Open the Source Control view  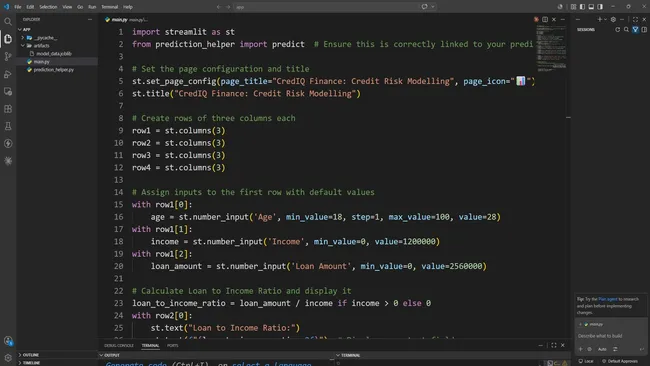click(x=8, y=56)
